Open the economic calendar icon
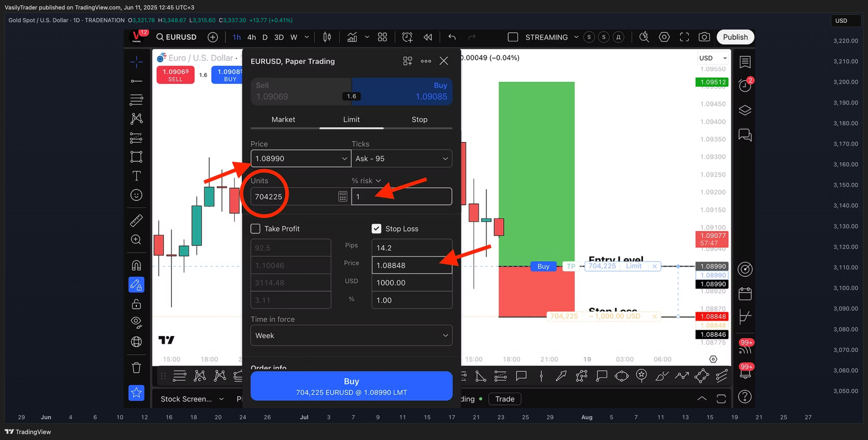Screen dimensions: 868x440 coord(745,293)
